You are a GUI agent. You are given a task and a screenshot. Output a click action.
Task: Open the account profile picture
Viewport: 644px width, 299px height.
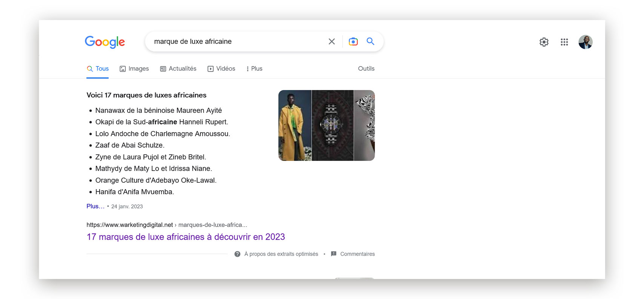[x=585, y=42]
